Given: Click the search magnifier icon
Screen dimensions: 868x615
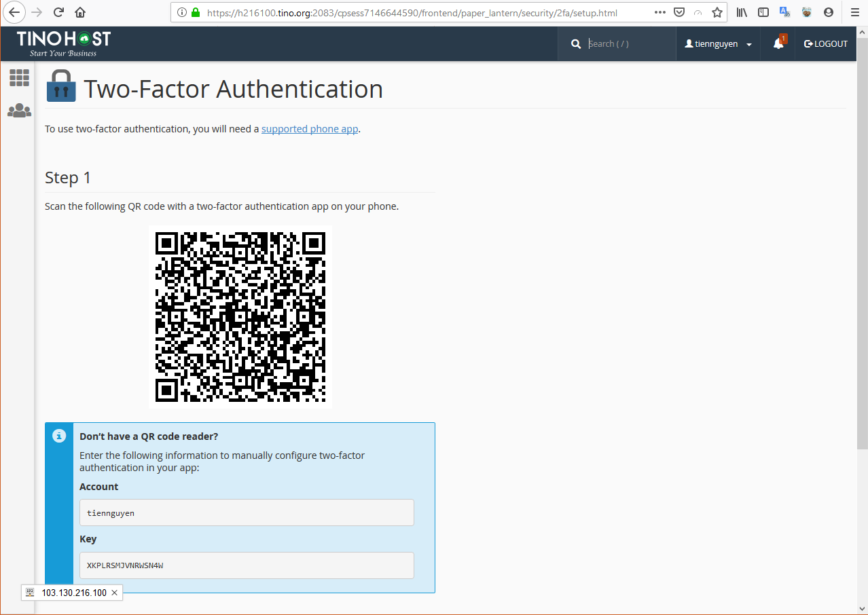Looking at the screenshot, I should pyautogui.click(x=576, y=44).
